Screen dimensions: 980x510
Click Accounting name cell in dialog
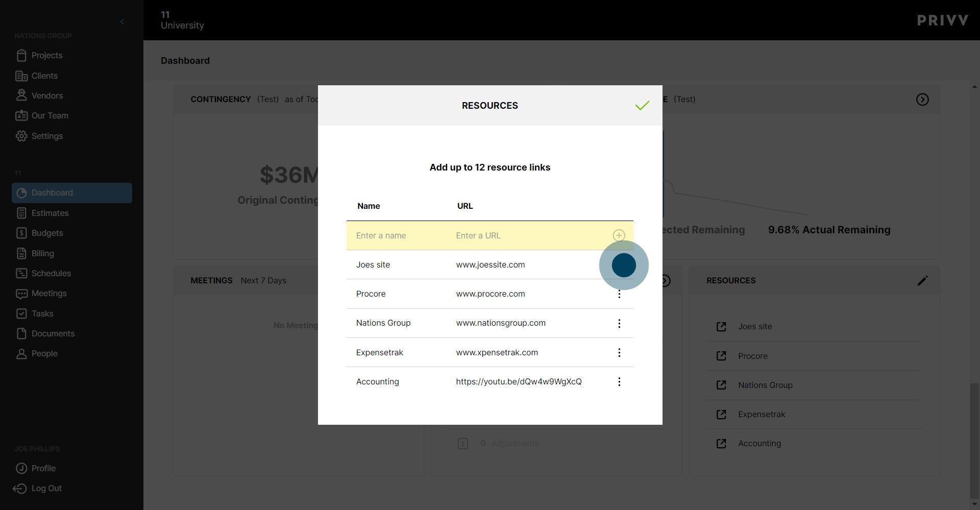378,381
